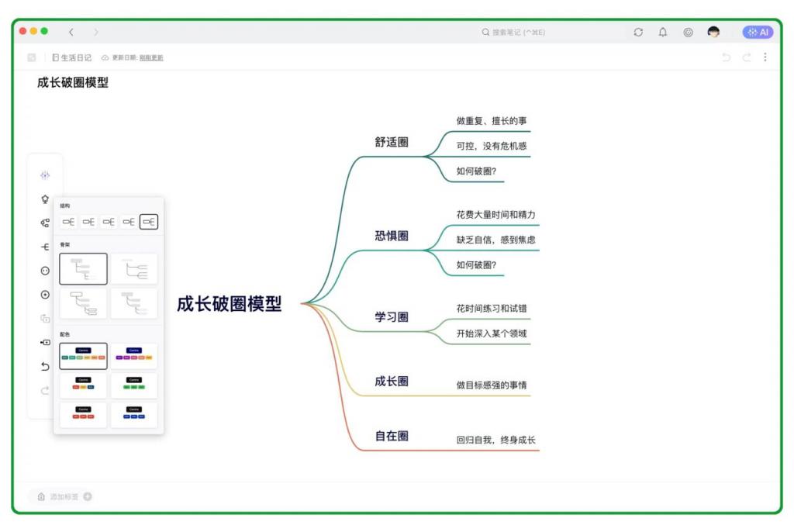Go back with the left navigation arrow
Viewport: 794px width, 532px height.
point(71,32)
